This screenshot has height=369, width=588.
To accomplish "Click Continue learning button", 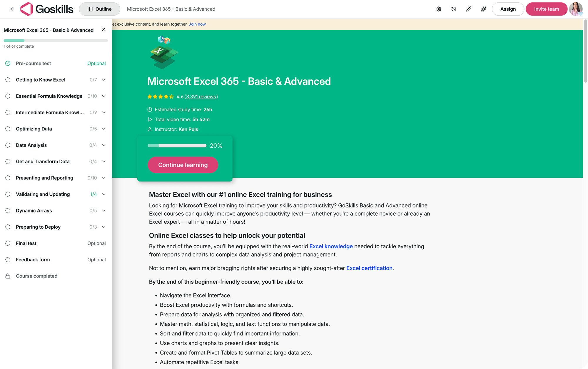I will click(183, 165).
